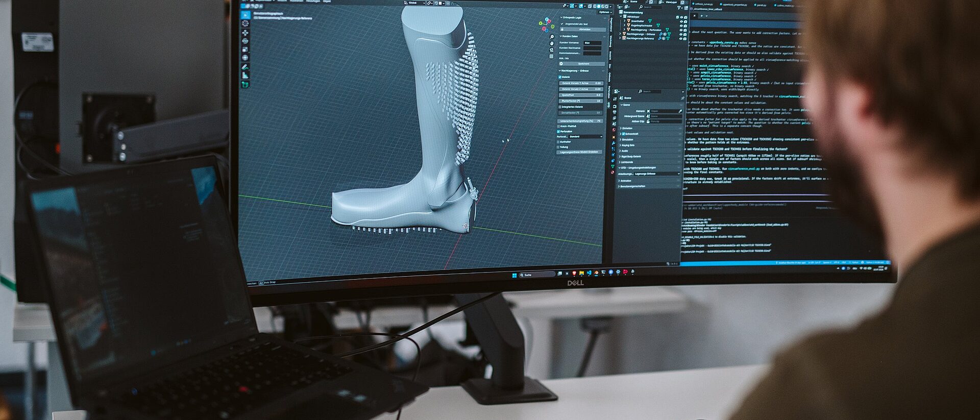980x420 pixels.
Task: Switch to the Perforation sidebar tab
Action: (x=609, y=92)
